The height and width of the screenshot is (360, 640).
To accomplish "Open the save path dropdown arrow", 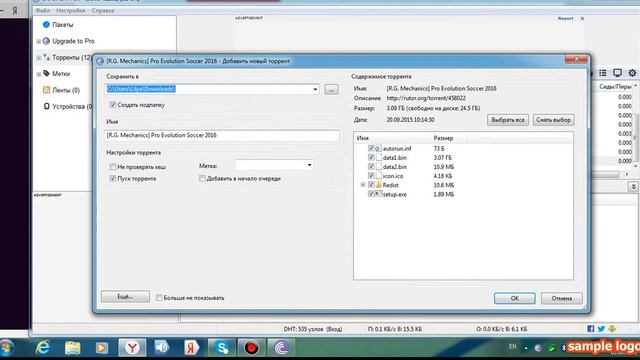I will coord(315,89).
